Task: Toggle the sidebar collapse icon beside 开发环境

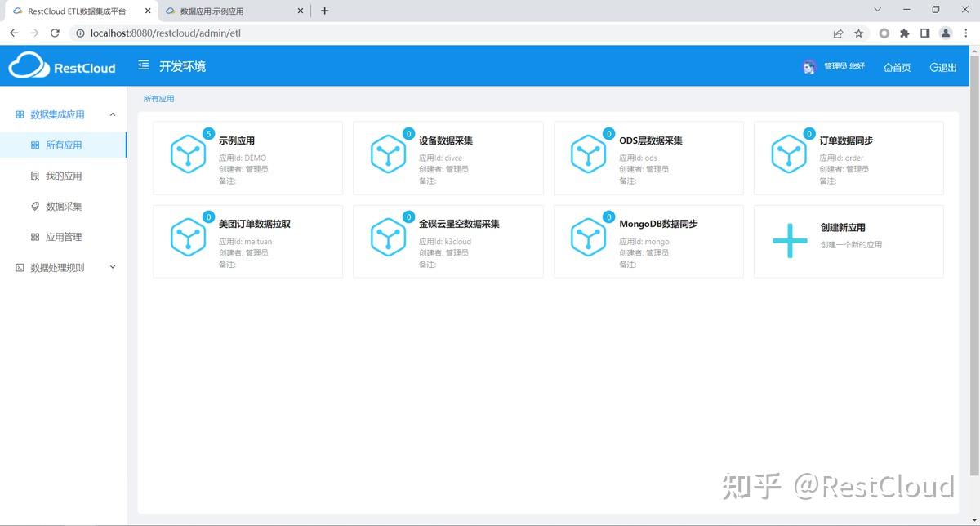Action: [x=143, y=65]
